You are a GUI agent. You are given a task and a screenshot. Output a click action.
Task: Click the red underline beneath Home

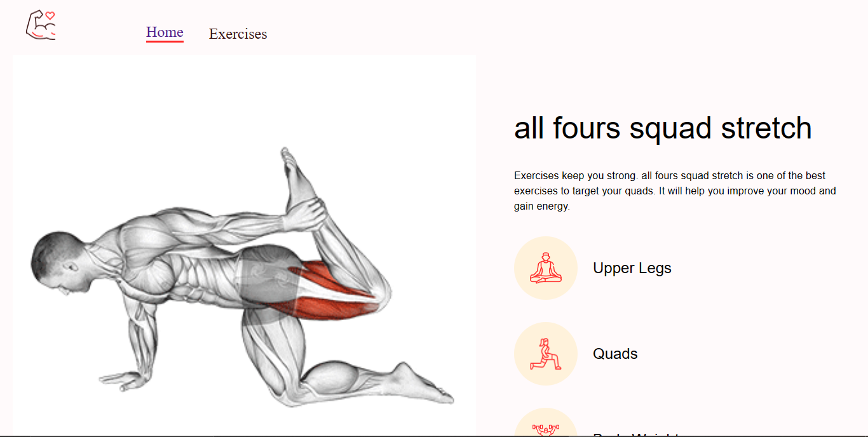tap(165, 41)
